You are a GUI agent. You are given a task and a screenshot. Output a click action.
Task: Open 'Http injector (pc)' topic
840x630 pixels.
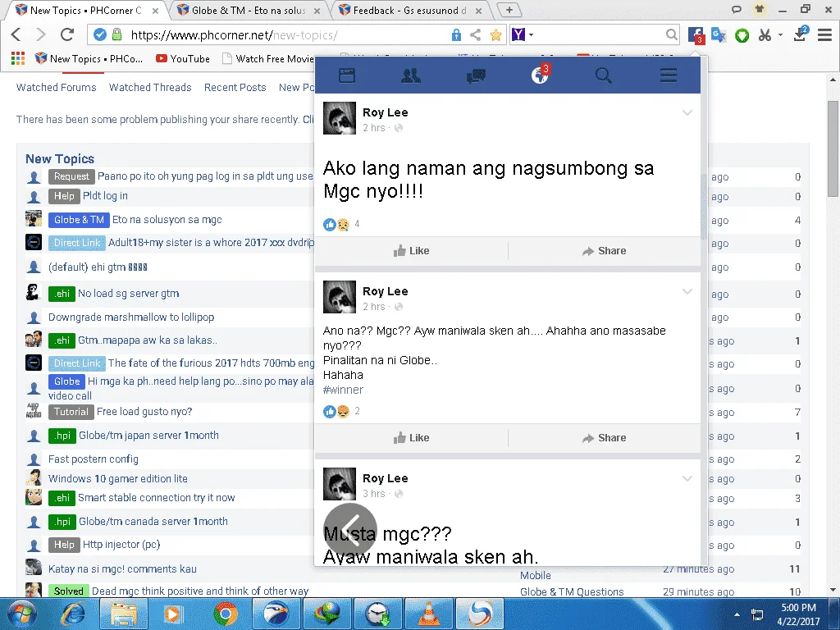121,545
